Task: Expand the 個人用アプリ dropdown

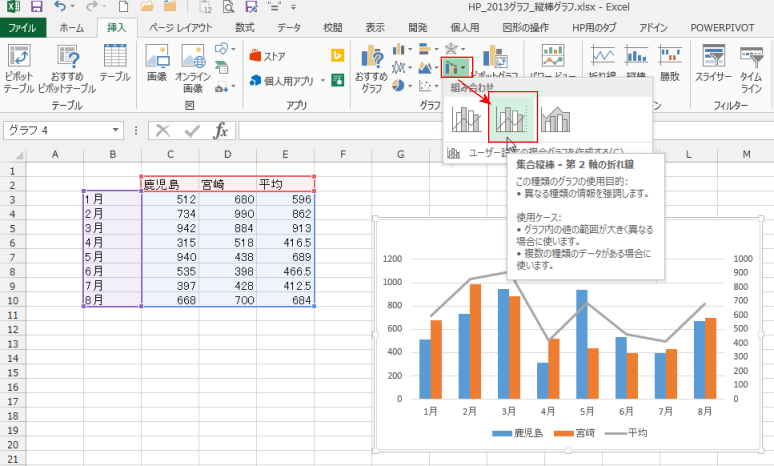Action: point(320,81)
